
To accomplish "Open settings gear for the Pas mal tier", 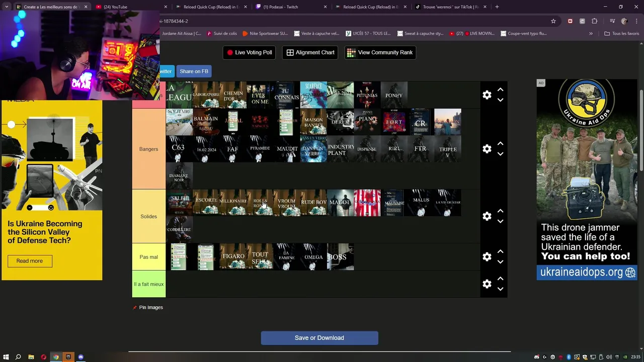I will [487, 257].
